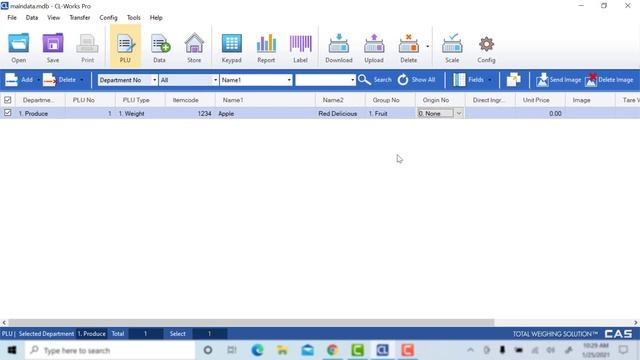Click the Upload scale icon
Screen dimensions: 640x360
(374, 47)
